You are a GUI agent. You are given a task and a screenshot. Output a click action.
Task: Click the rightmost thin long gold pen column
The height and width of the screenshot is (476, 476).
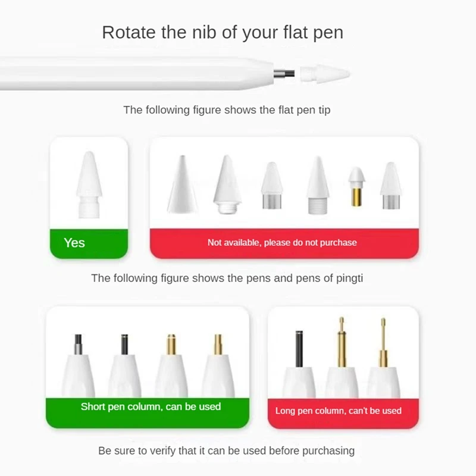point(383,358)
